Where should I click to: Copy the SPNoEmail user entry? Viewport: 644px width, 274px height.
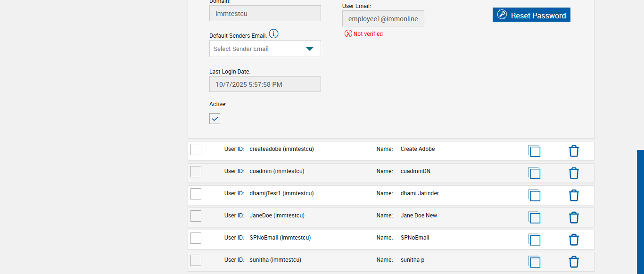(534, 240)
